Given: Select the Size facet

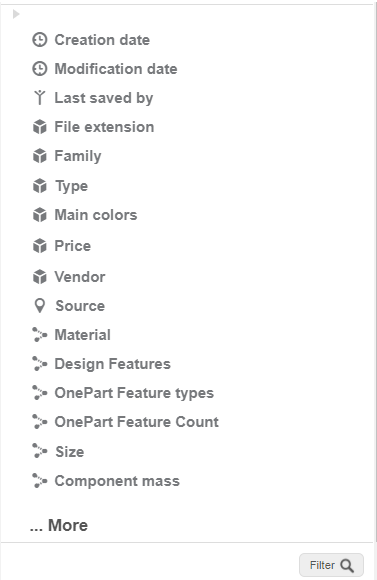Looking at the screenshot, I should pyautogui.click(x=70, y=452).
